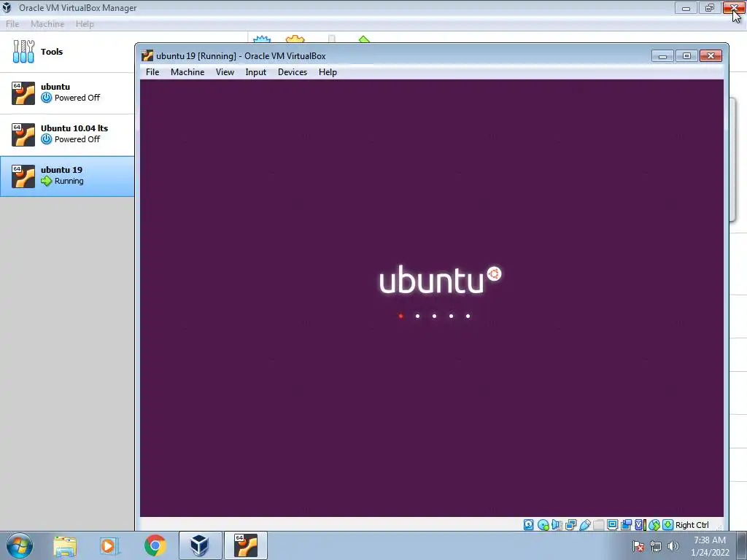Viewport: 747px width, 560px height.
Task: Switch to the running VM taskbar button
Action: 246,545
